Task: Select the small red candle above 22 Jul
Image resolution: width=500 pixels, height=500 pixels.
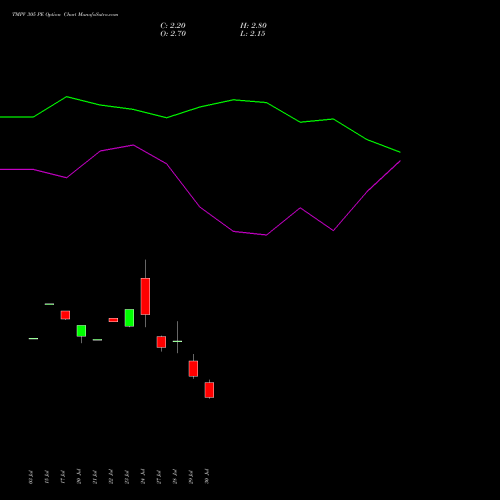Action: pos(113,320)
